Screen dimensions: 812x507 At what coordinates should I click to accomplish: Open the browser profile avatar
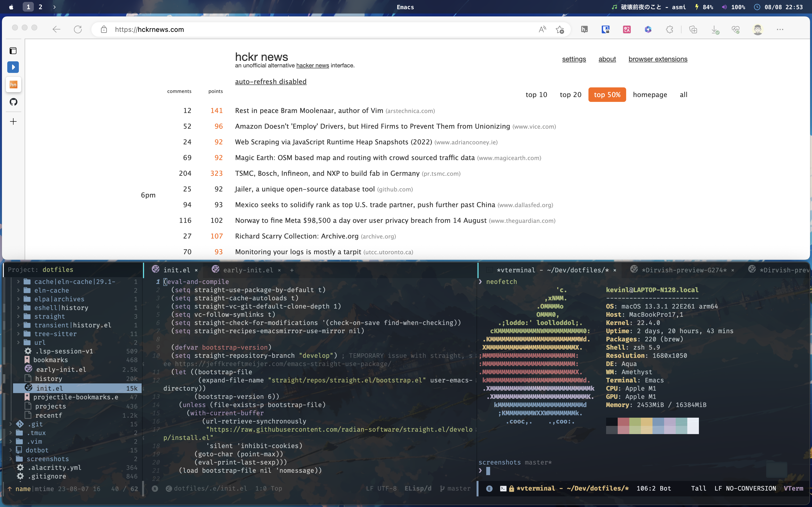pyautogui.click(x=758, y=29)
